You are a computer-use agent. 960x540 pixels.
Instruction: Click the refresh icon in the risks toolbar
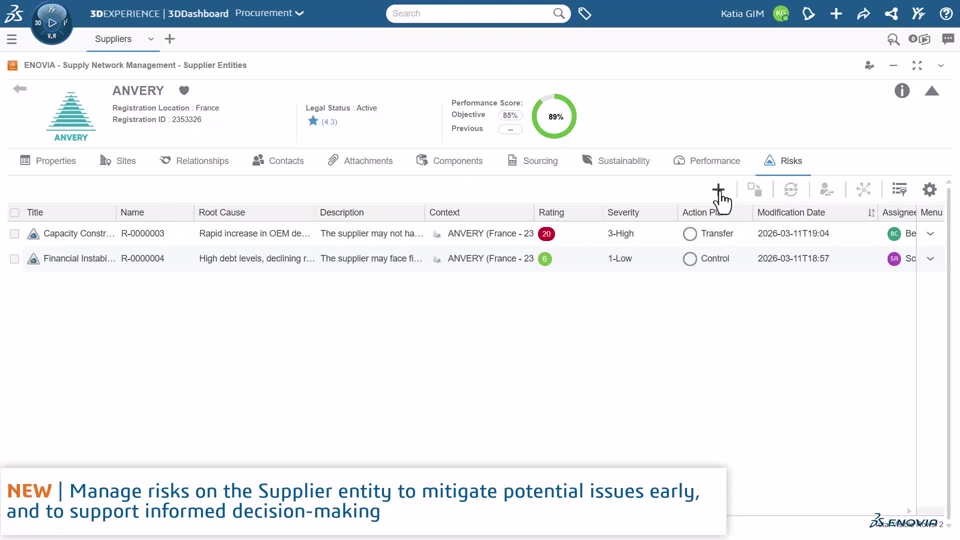[x=790, y=189]
